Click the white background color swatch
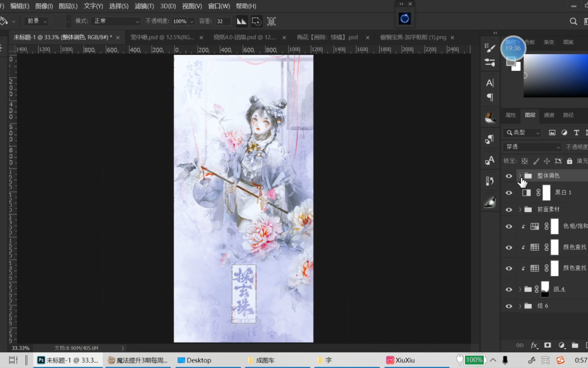The image size is (588, 368). (517, 67)
